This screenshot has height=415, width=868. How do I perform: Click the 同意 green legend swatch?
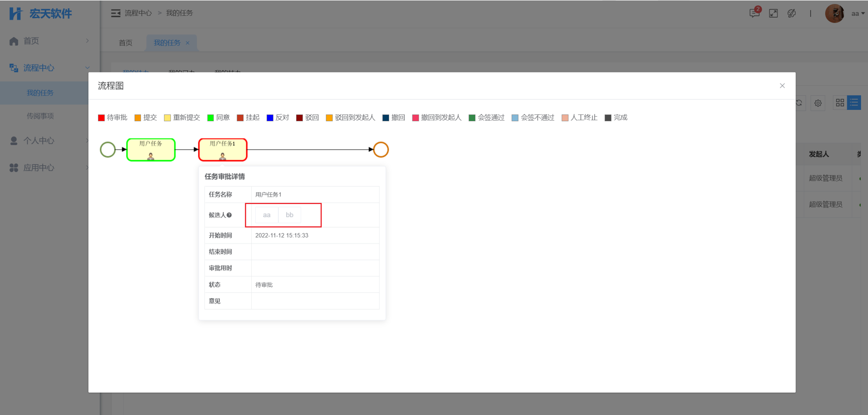[210, 118]
